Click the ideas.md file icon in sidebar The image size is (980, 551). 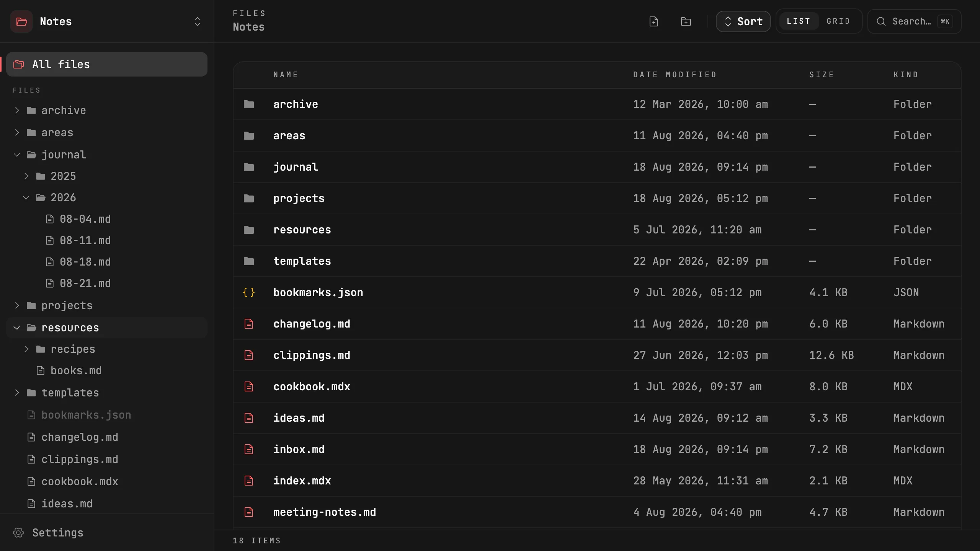[x=31, y=504]
